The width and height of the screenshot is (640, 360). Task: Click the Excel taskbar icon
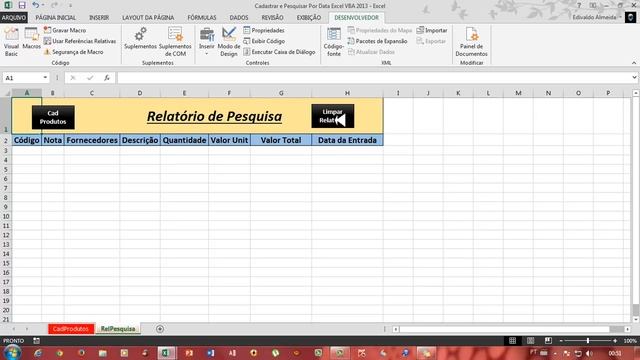(x=167, y=353)
